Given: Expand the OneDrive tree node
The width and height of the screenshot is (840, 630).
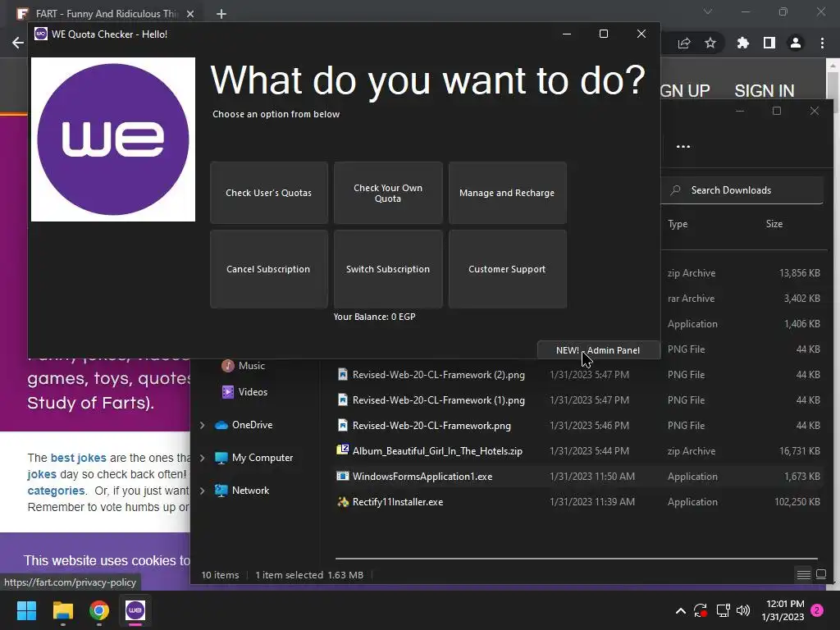Looking at the screenshot, I should pyautogui.click(x=203, y=425).
